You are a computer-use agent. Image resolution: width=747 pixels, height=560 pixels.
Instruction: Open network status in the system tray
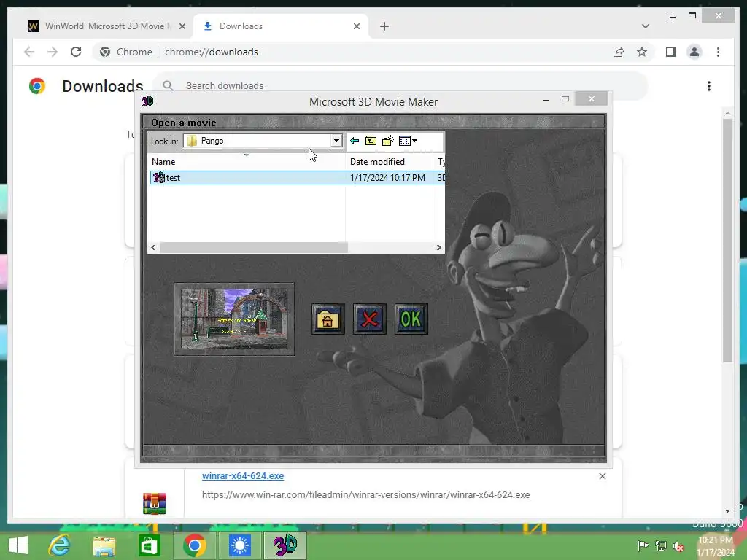click(661, 545)
